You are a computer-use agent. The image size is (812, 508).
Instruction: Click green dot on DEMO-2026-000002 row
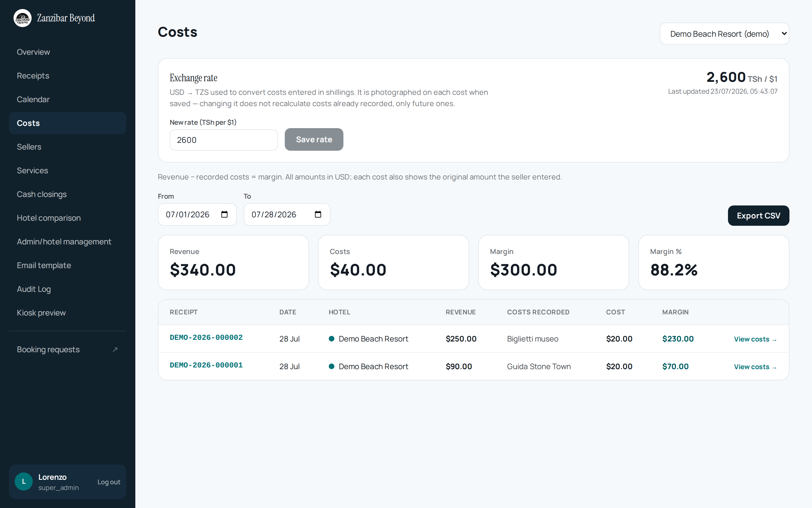point(332,339)
